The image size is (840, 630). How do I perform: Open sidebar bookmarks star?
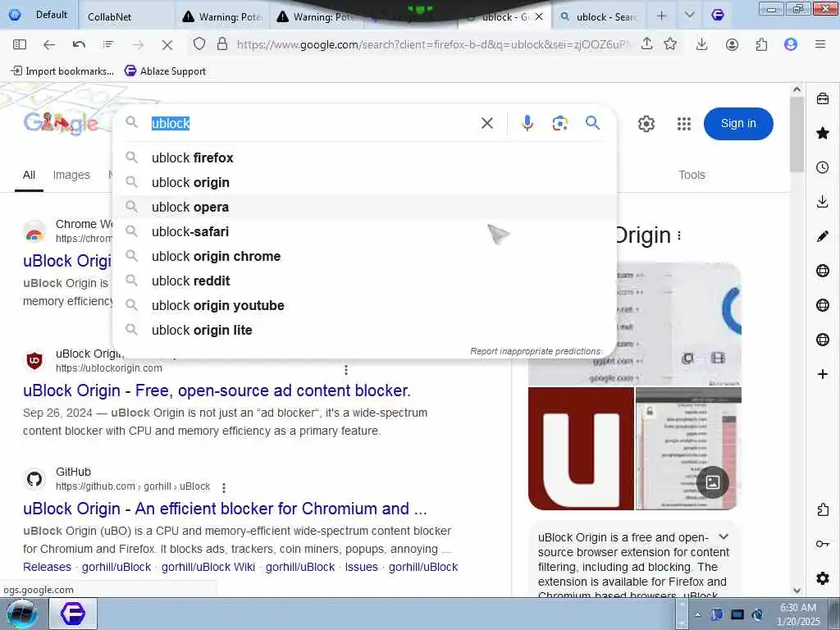823,133
